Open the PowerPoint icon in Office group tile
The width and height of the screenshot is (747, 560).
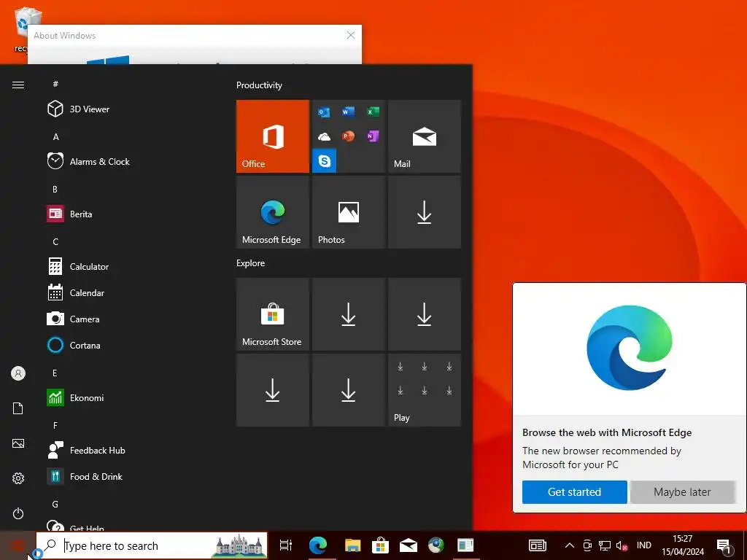[x=348, y=136]
